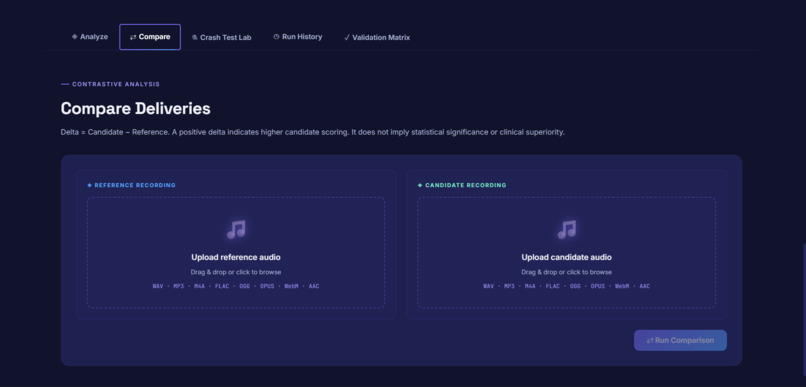Screen dimensions: 806x387
Task: Click the Run Comparison arrows icon
Action: [650, 341]
